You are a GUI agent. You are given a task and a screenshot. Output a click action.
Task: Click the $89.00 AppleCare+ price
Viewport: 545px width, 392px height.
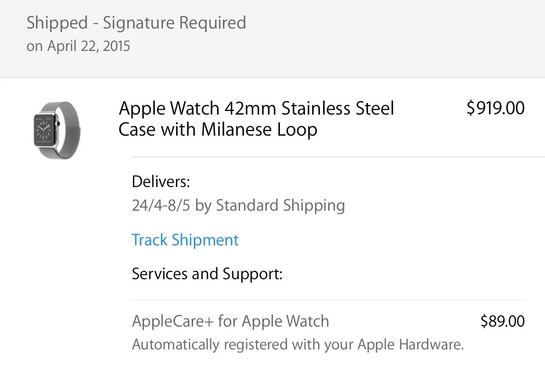502,321
